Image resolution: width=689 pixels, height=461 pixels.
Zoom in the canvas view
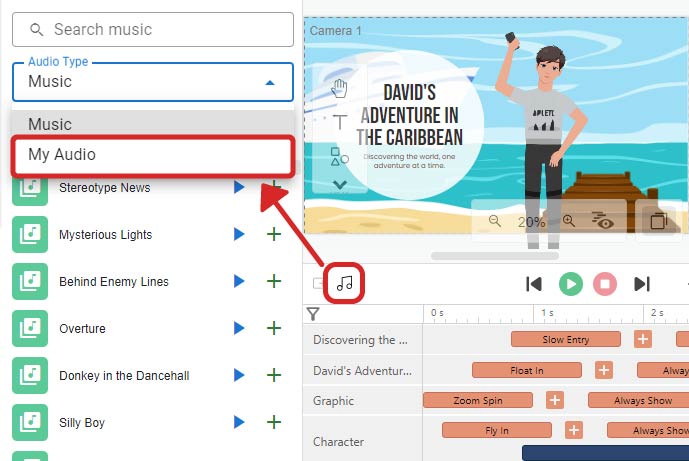pyautogui.click(x=569, y=221)
